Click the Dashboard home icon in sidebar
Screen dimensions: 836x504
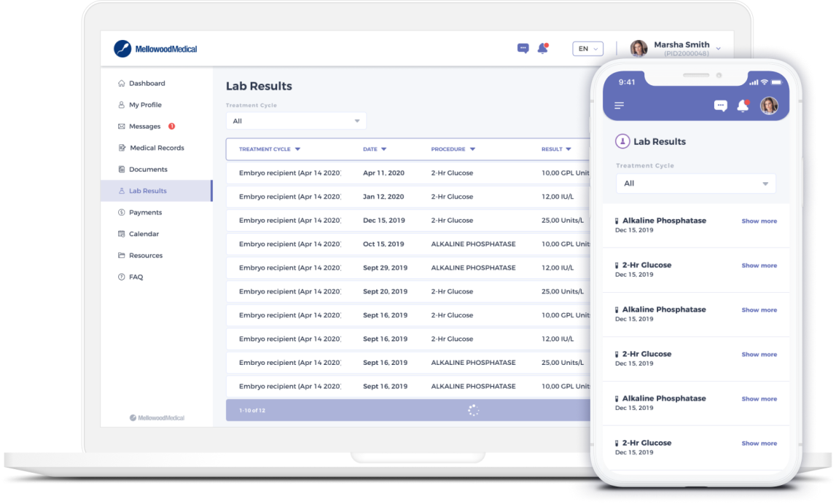(x=122, y=84)
